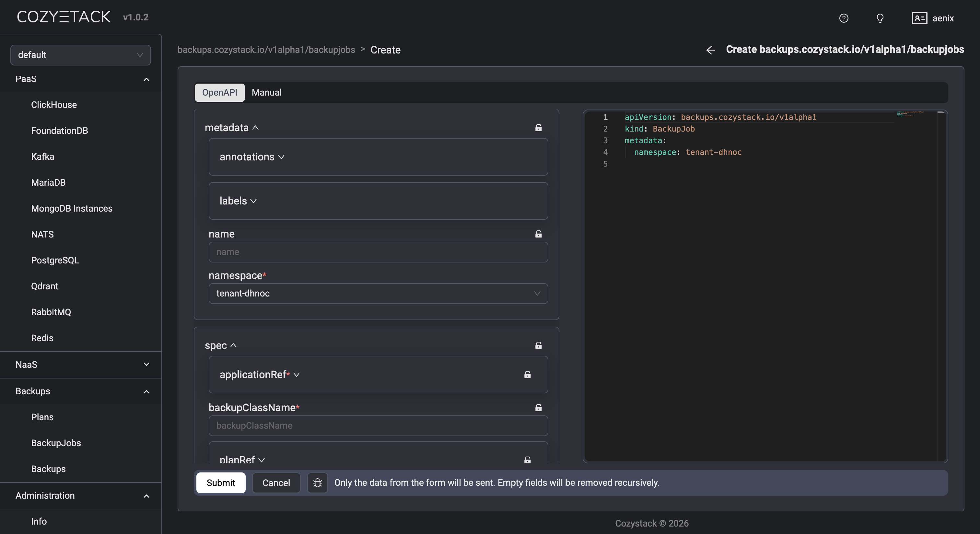The height and width of the screenshot is (534, 980).
Task: Toggle the lock icon on spec section
Action: click(x=538, y=345)
